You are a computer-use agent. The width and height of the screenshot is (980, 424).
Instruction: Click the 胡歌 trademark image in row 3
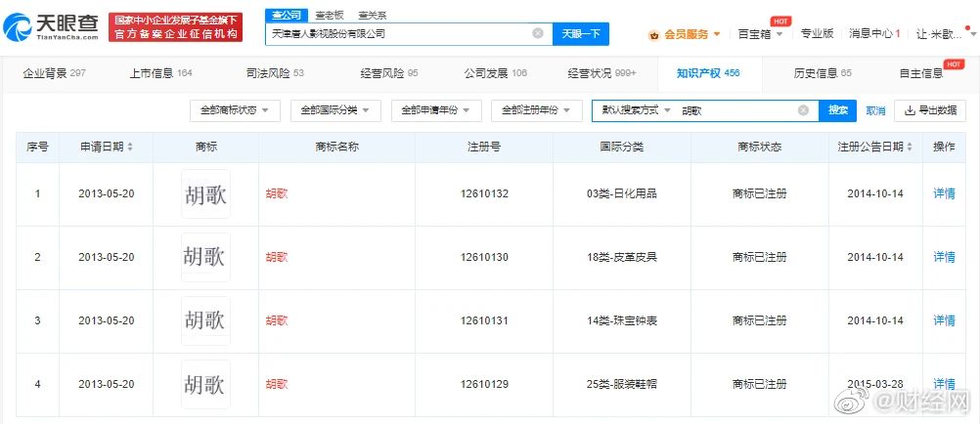(x=205, y=321)
